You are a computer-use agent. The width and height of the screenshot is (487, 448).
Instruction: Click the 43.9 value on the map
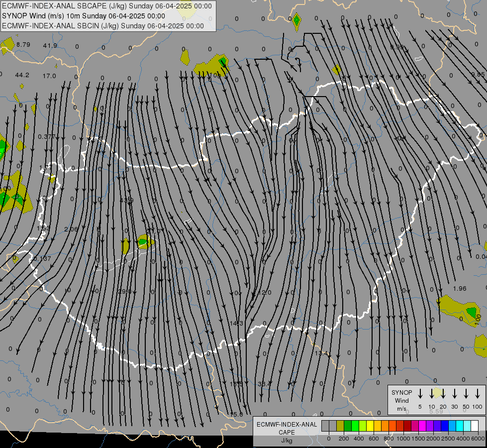pyautogui.click(x=127, y=200)
